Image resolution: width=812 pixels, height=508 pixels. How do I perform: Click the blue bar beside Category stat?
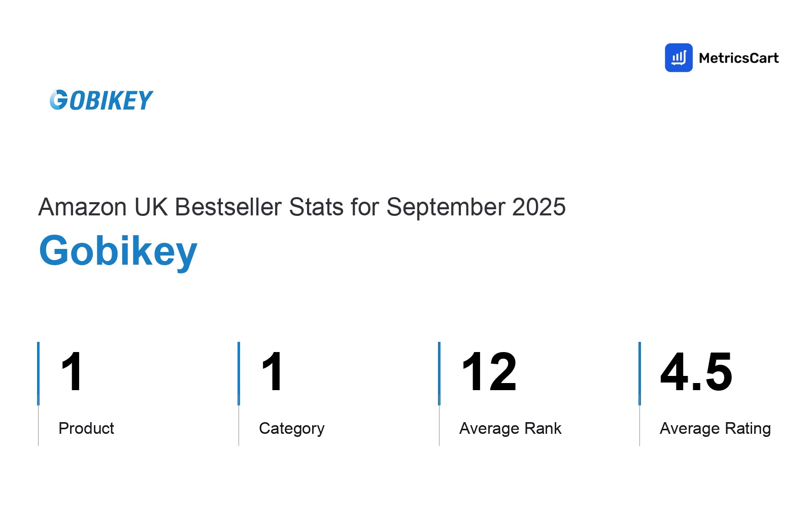pyautogui.click(x=239, y=373)
